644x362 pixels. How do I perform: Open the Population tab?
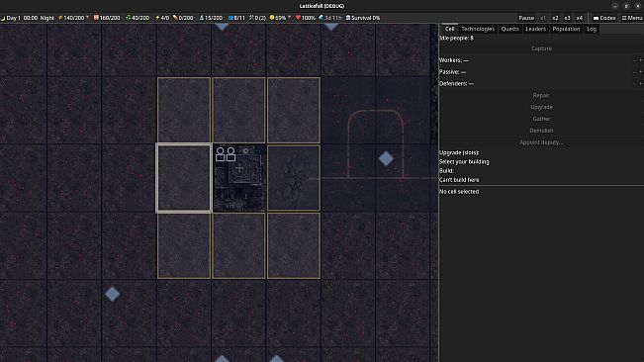566,29
